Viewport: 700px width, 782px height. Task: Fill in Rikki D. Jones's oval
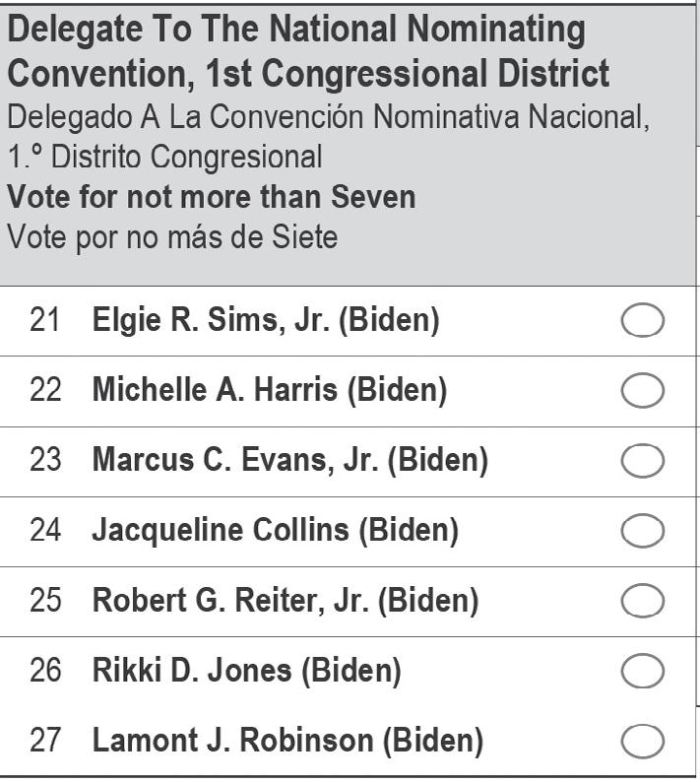tap(643, 672)
